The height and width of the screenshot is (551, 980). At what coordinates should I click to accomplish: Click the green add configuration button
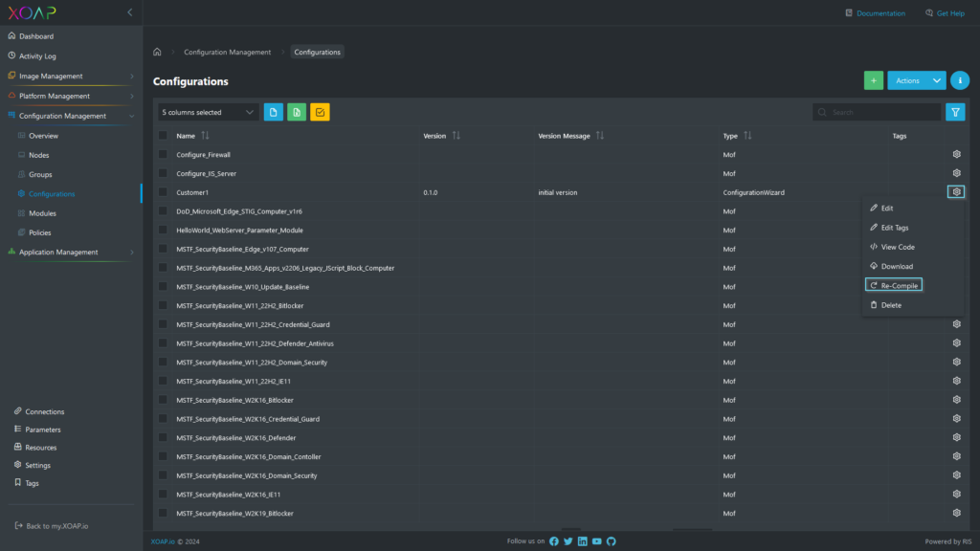pyautogui.click(x=874, y=80)
